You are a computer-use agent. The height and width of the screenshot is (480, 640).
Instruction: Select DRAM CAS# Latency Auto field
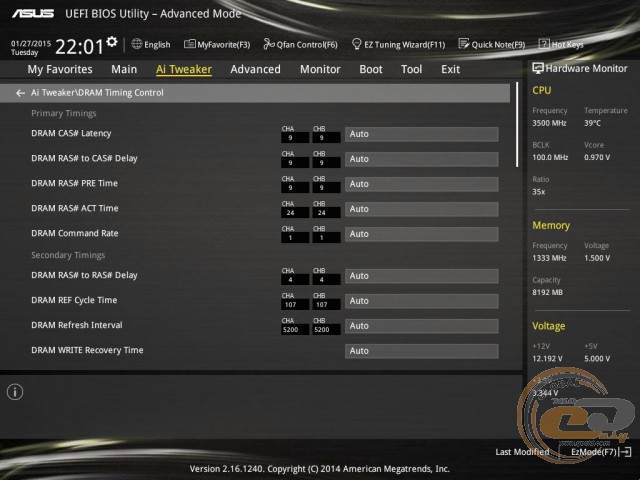pyautogui.click(x=422, y=134)
